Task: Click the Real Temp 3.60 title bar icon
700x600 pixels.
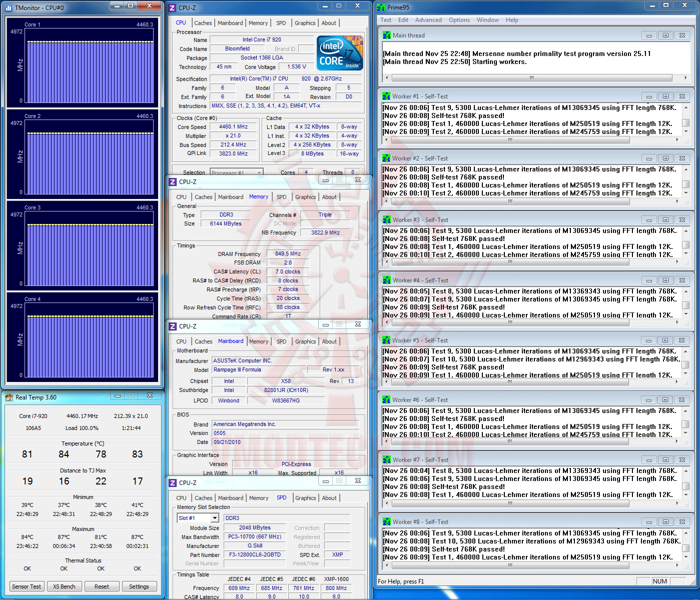Action: (x=9, y=397)
